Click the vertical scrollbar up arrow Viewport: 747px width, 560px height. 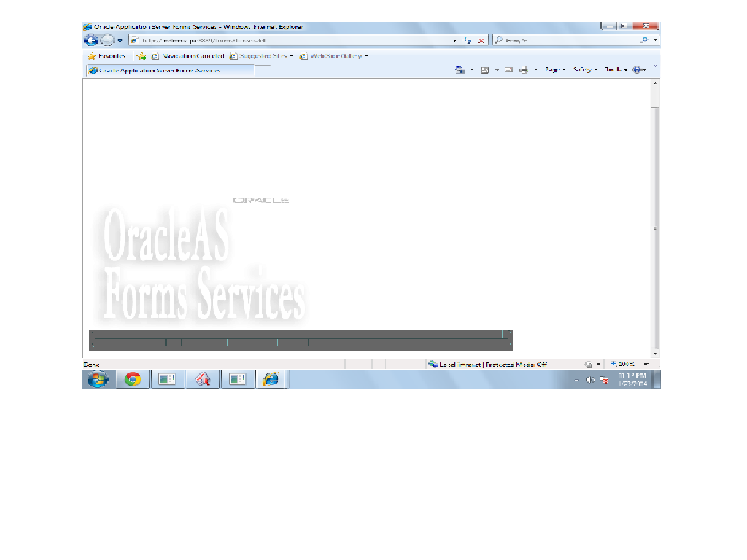tap(656, 83)
